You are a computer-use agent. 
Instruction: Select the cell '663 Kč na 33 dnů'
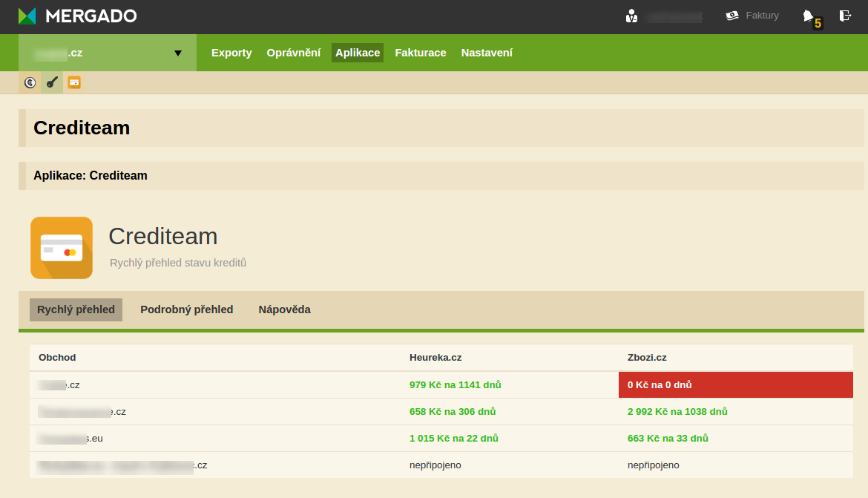tap(668, 438)
